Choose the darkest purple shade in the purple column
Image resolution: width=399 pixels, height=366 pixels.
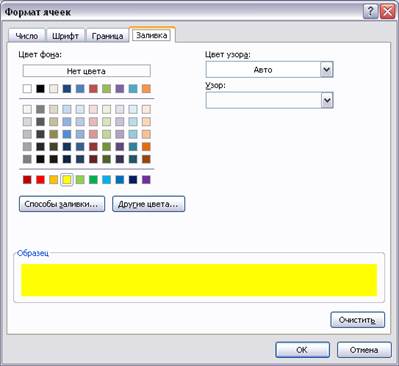pos(120,159)
